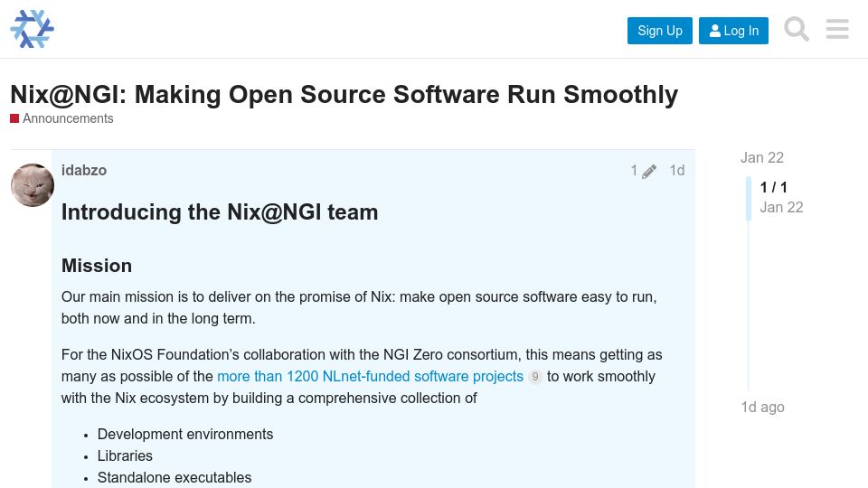Screen dimensions: 868x488
Task: Click the Libraries list item
Action: click(x=125, y=455)
